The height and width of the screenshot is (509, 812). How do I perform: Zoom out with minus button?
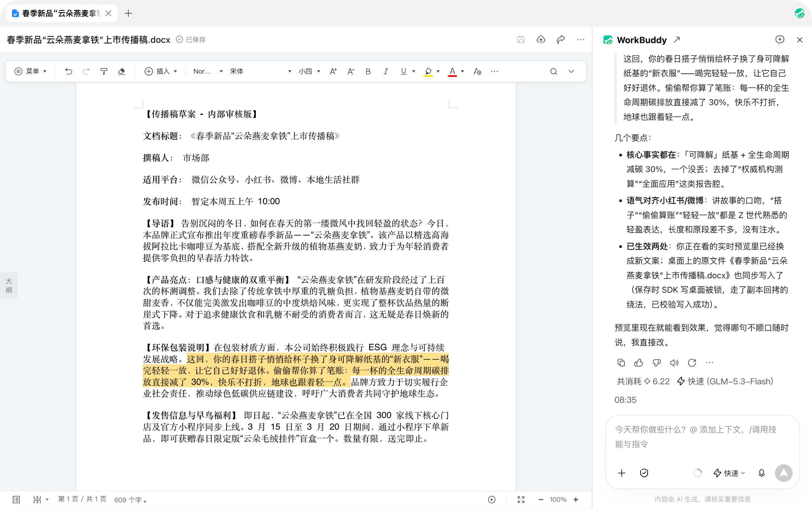(541, 499)
